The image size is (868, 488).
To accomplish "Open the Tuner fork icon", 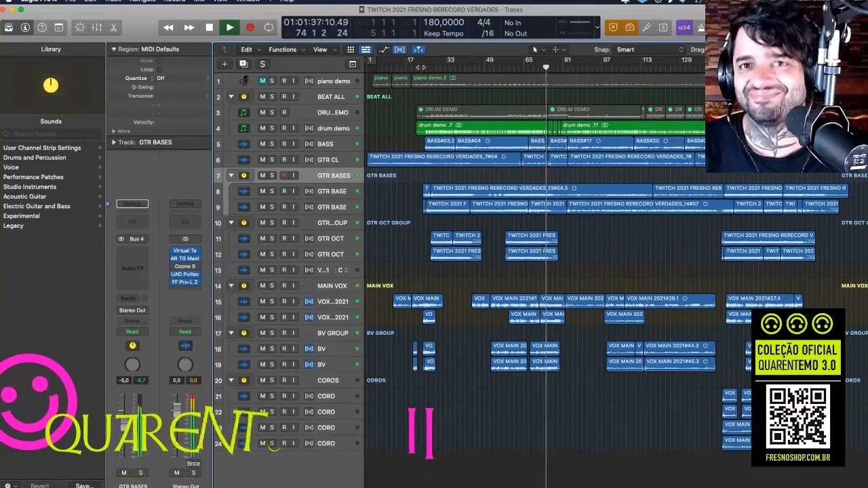I will (x=647, y=28).
